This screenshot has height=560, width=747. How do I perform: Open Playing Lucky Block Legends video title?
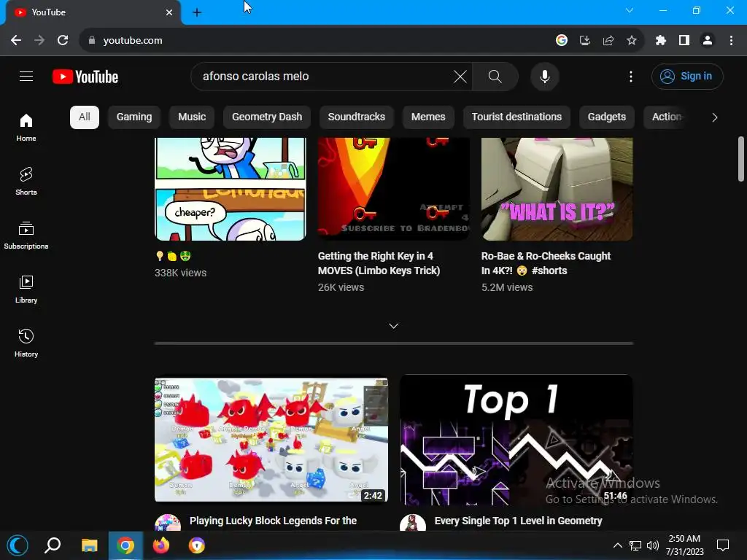[273, 521]
